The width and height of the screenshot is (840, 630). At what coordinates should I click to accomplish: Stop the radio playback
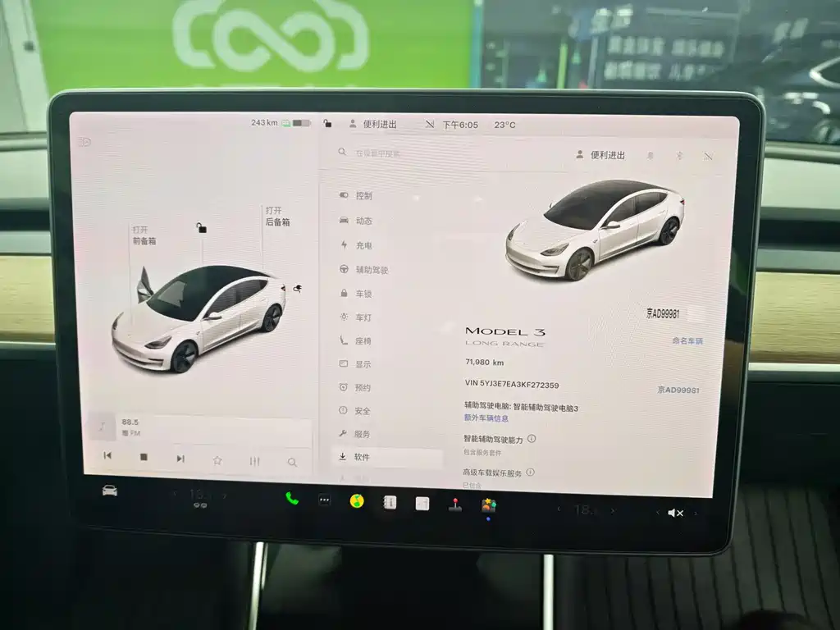tap(144, 457)
